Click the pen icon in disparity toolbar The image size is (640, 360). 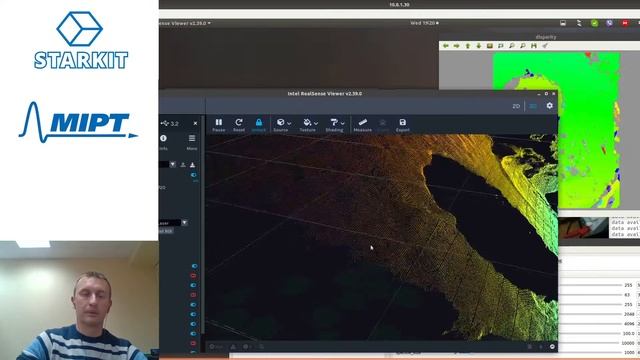544,46
